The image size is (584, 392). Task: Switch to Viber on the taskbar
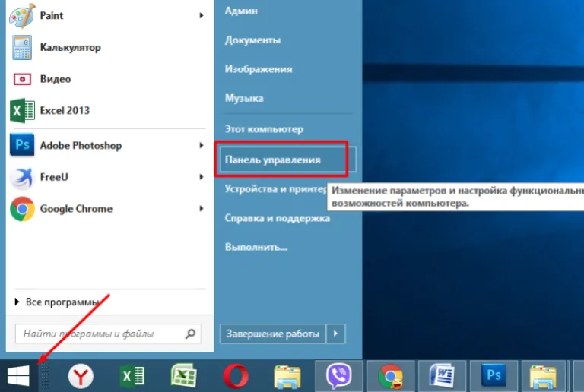[x=338, y=375]
